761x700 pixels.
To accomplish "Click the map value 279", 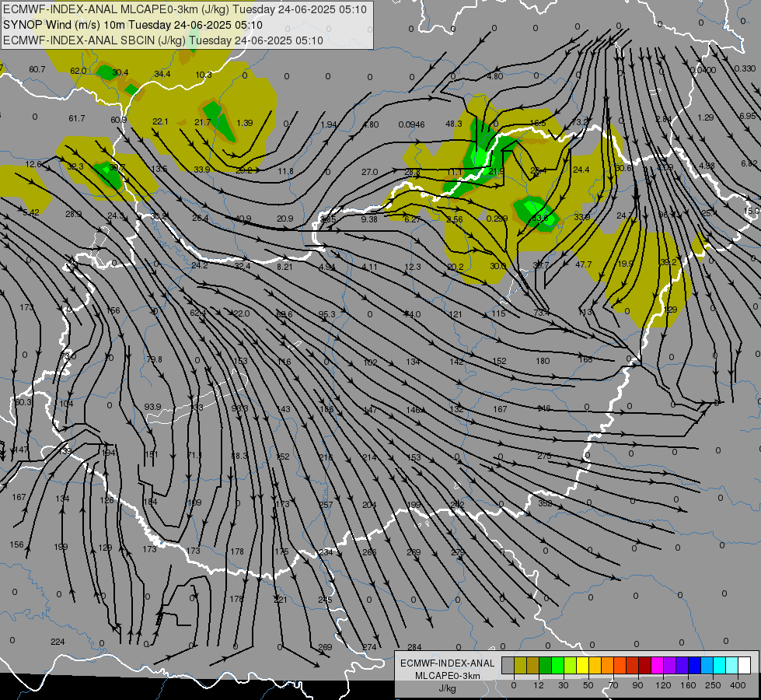I will pos(458,552).
